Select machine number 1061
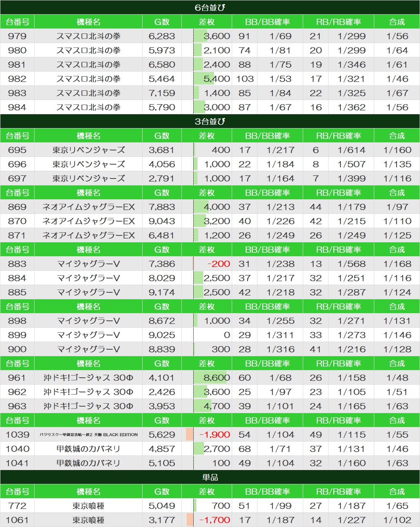This screenshot has height=527, width=420. [17, 520]
